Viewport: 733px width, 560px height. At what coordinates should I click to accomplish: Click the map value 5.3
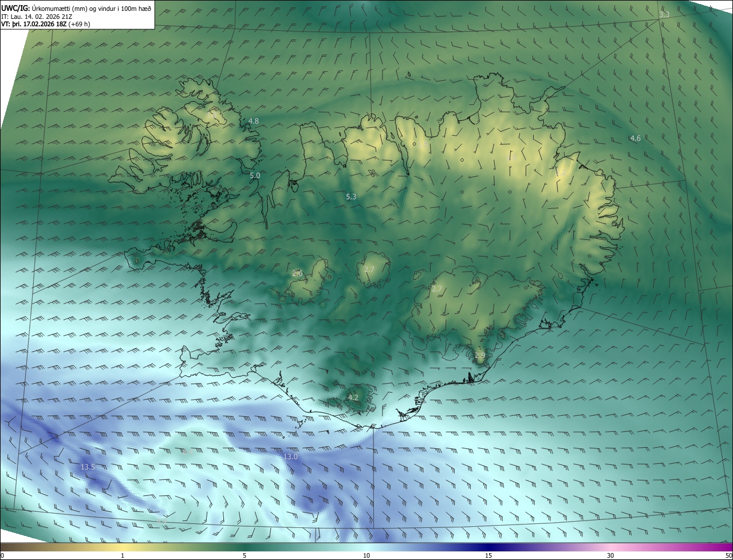(x=351, y=196)
